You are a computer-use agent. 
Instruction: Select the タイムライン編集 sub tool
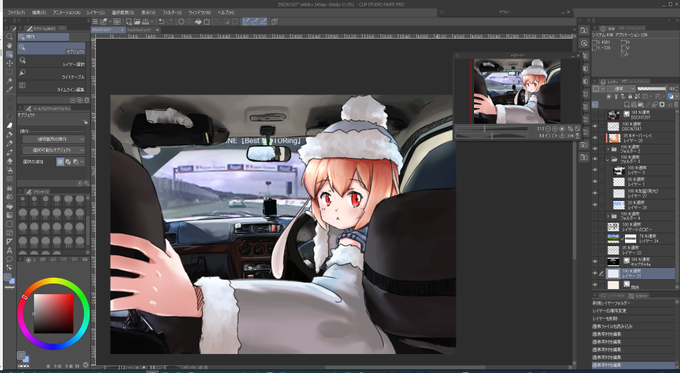tap(51, 86)
